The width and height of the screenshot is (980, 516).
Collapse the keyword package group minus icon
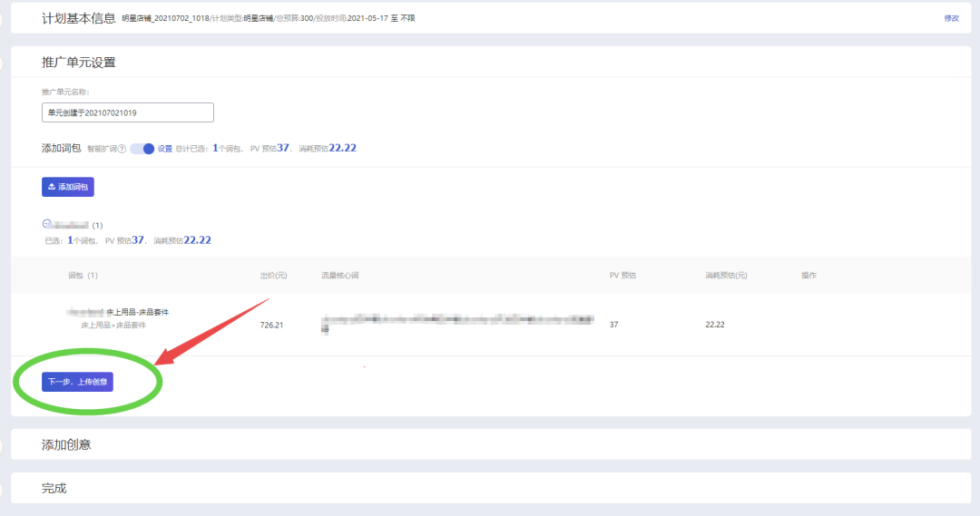46,224
